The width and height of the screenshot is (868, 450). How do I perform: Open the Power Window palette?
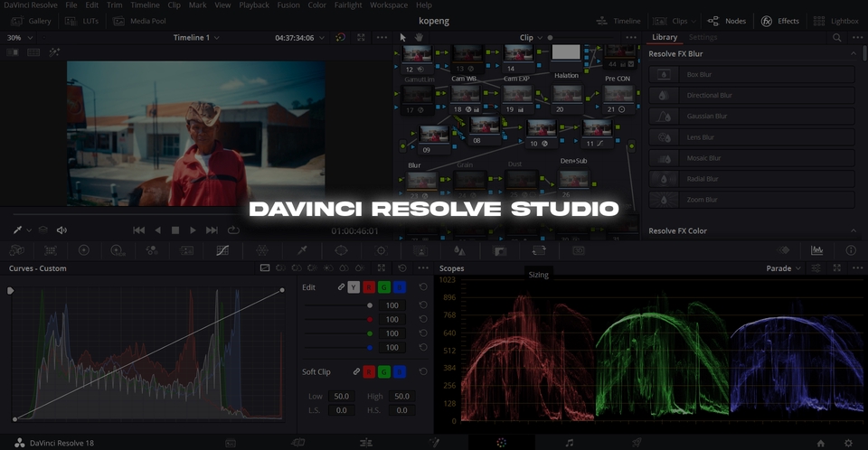pyautogui.click(x=342, y=250)
